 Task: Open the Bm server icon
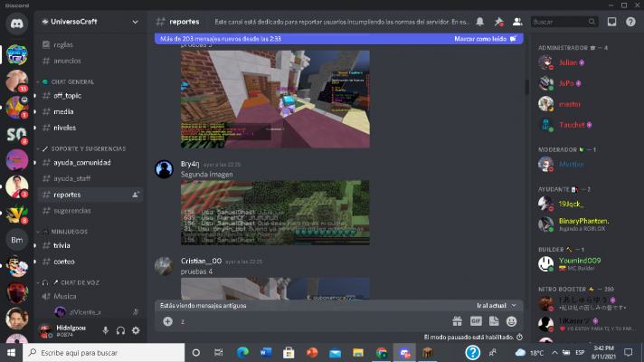pyautogui.click(x=17, y=240)
